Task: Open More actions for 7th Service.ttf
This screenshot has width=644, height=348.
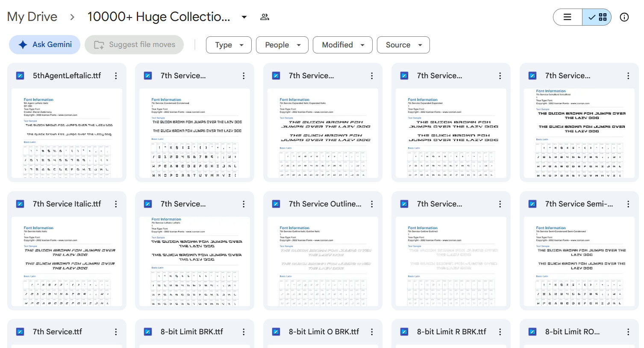Action: pyautogui.click(x=116, y=332)
